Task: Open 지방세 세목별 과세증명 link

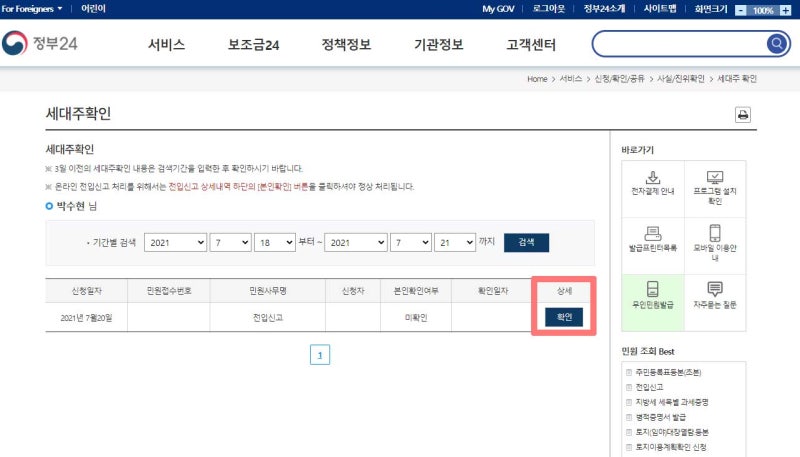Action: [671, 402]
